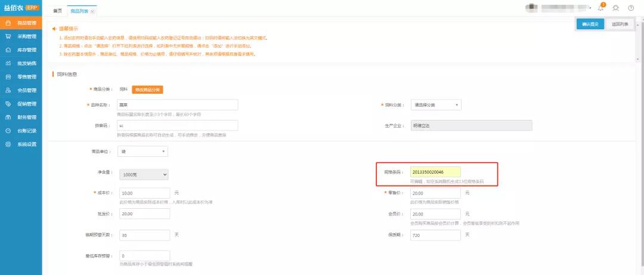Click the 规格条码 barcode input field
Screen dimensions: 644x275
tap(435, 172)
